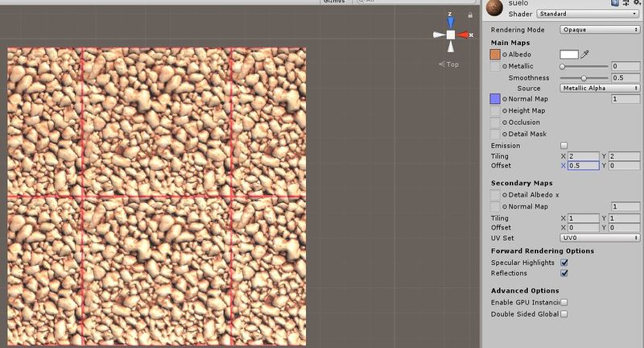Disable the Specular Highlights checkbox
Screen dimensions: 644x348
[x=564, y=263]
